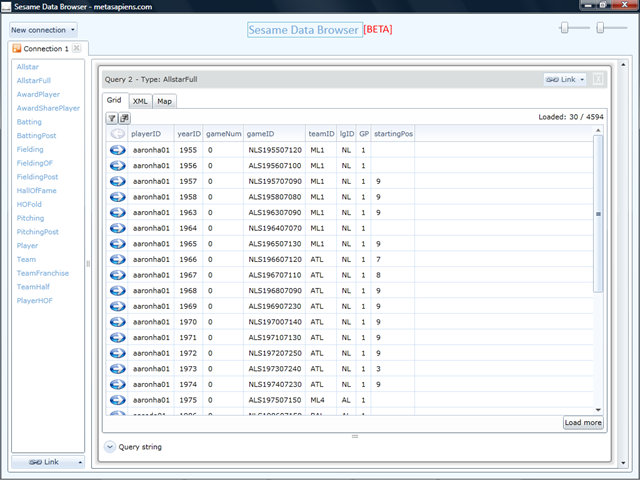
Task: Click row arrow icon for year 1960
Action: tap(117, 212)
